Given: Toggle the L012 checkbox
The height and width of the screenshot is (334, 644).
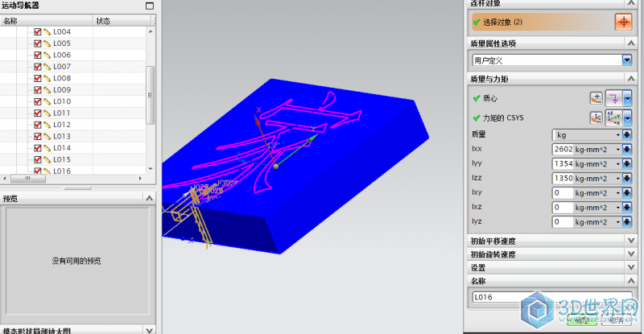Looking at the screenshot, I should pyautogui.click(x=37, y=125).
